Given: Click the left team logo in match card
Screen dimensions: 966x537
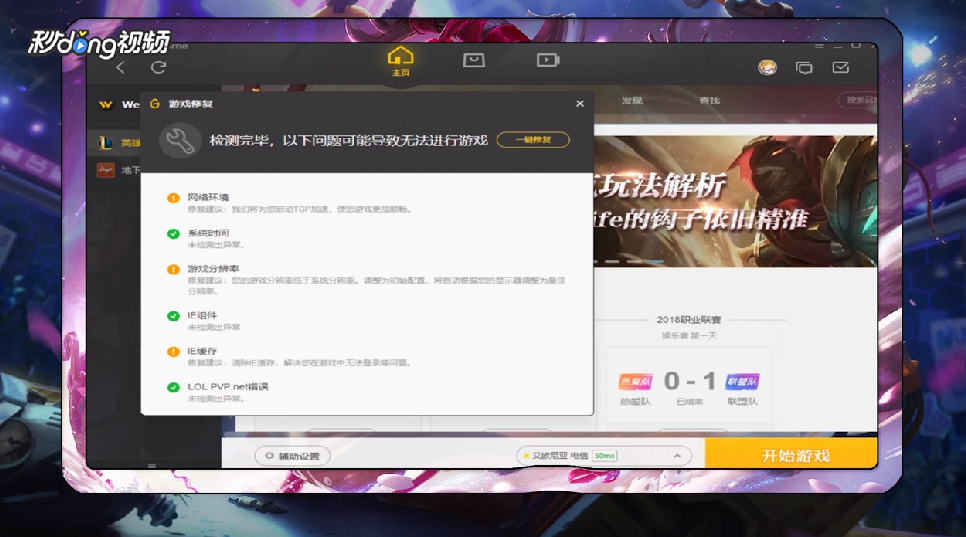Looking at the screenshot, I should point(635,382).
